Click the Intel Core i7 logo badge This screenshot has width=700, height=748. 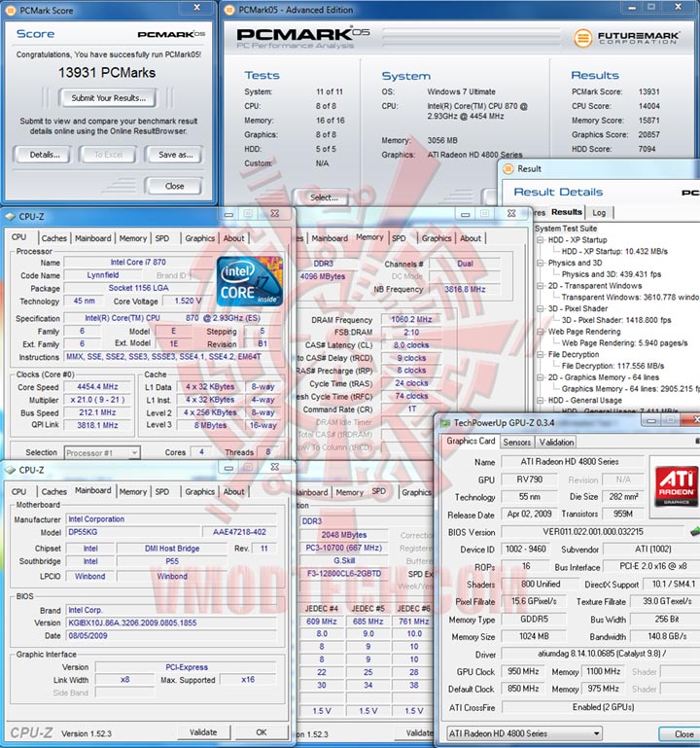pyautogui.click(x=250, y=281)
